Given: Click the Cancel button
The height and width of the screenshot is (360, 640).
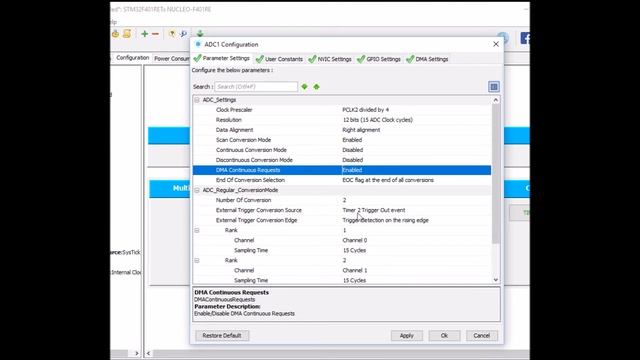Looking at the screenshot, I should point(482,336).
